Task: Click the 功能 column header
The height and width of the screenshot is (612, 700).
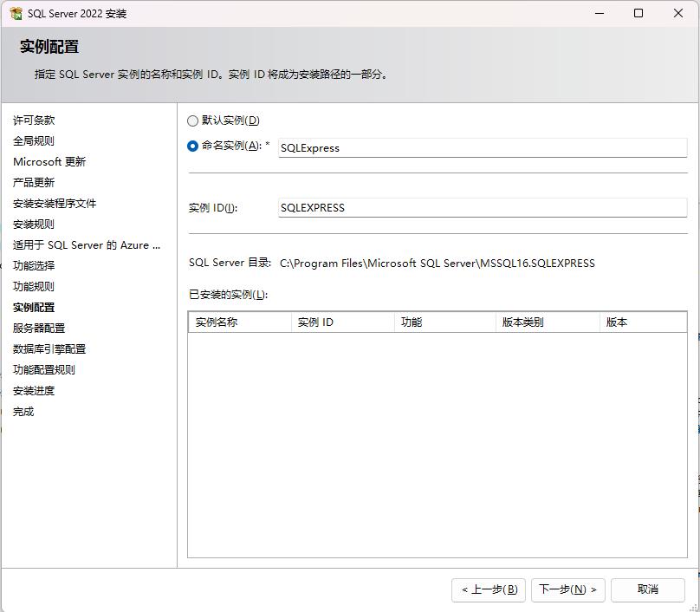Action: coord(444,322)
